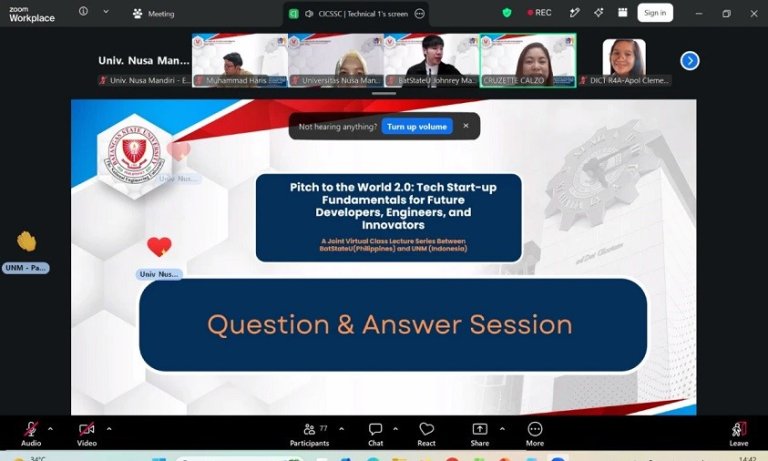Expand the dropdown next to info icon

pyautogui.click(x=106, y=11)
